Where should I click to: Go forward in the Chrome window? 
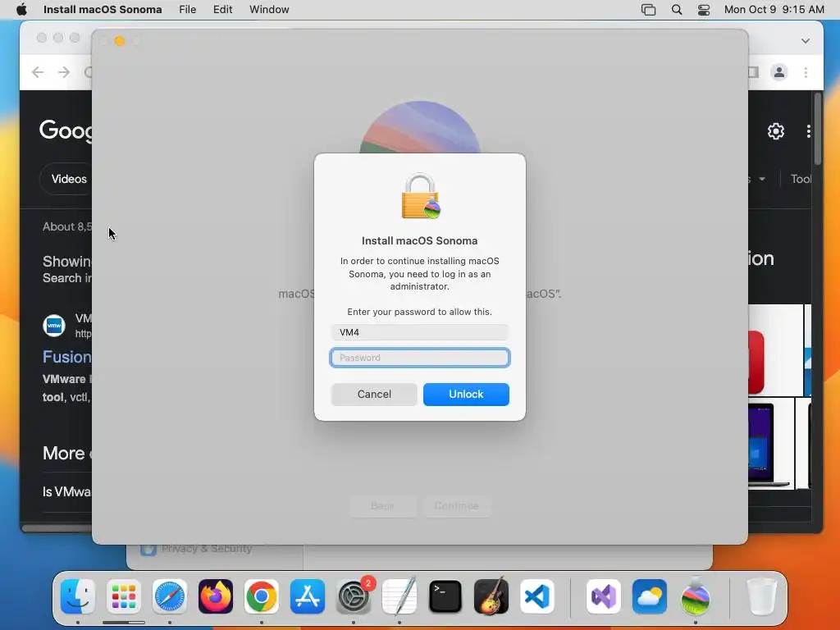64,72
